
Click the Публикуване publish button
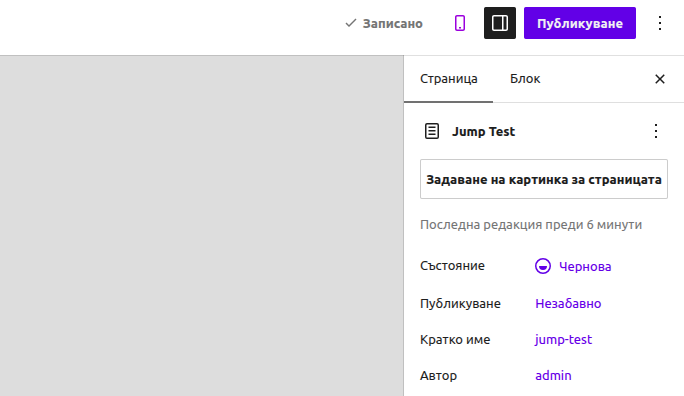580,23
